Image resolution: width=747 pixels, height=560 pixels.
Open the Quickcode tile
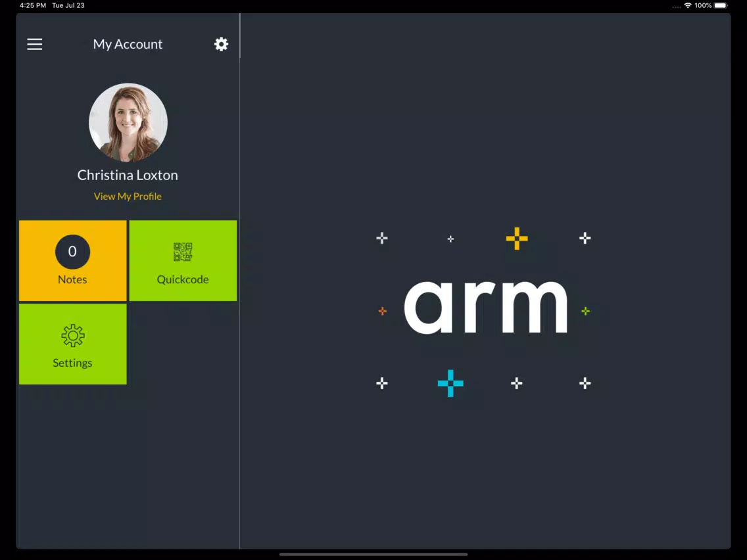point(183,260)
